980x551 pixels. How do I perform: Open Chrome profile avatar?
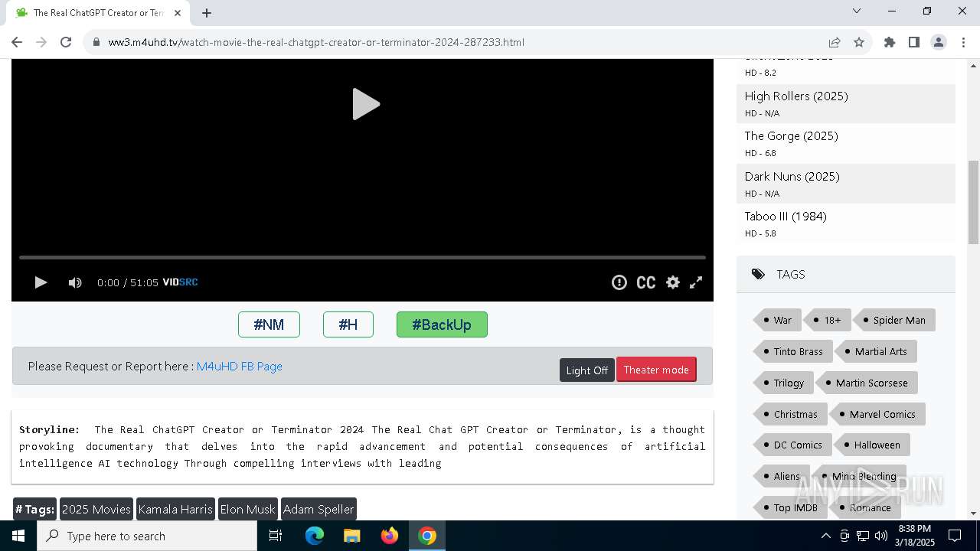click(939, 42)
